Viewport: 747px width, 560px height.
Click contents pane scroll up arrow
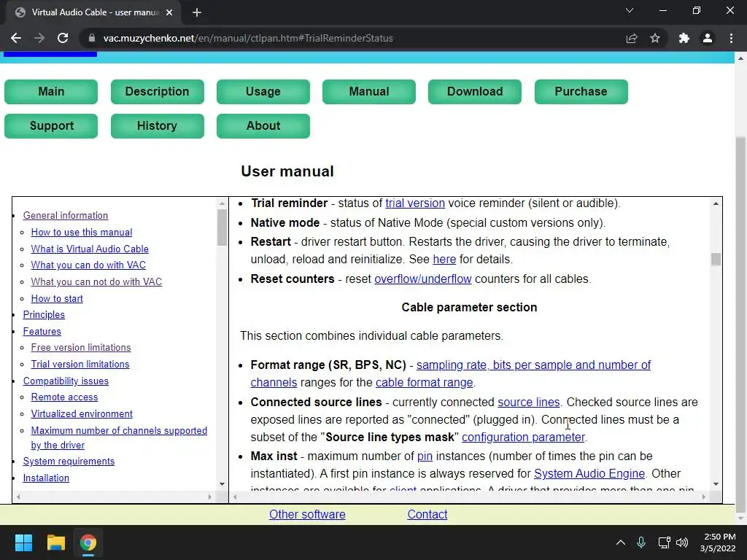click(222, 204)
